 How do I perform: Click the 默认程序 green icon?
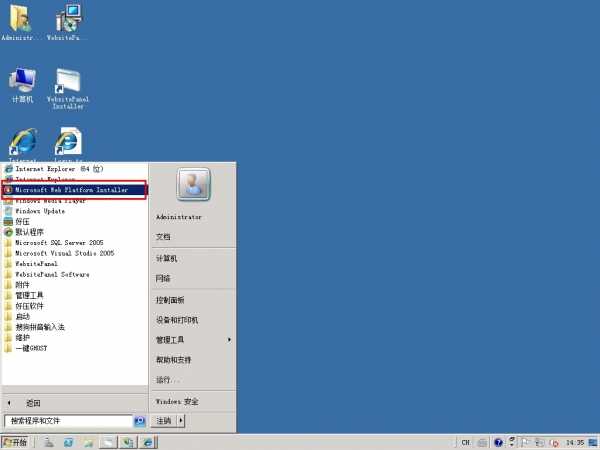pyautogui.click(x=8, y=232)
